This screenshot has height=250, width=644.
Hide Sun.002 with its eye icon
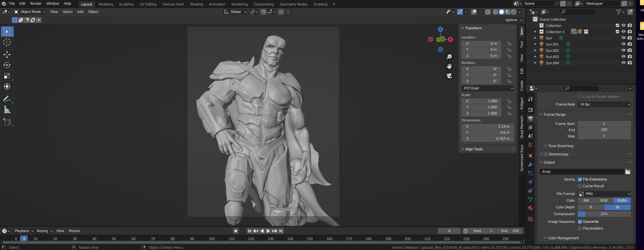coord(623,50)
